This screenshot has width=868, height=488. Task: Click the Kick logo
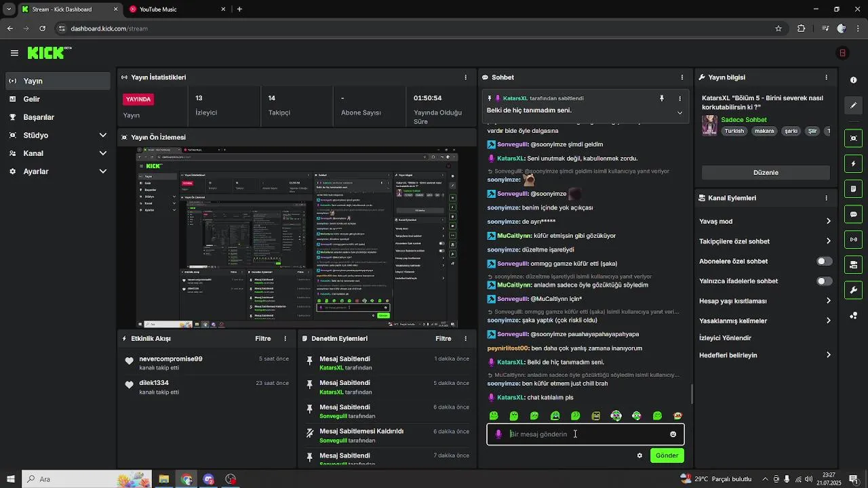(49, 53)
